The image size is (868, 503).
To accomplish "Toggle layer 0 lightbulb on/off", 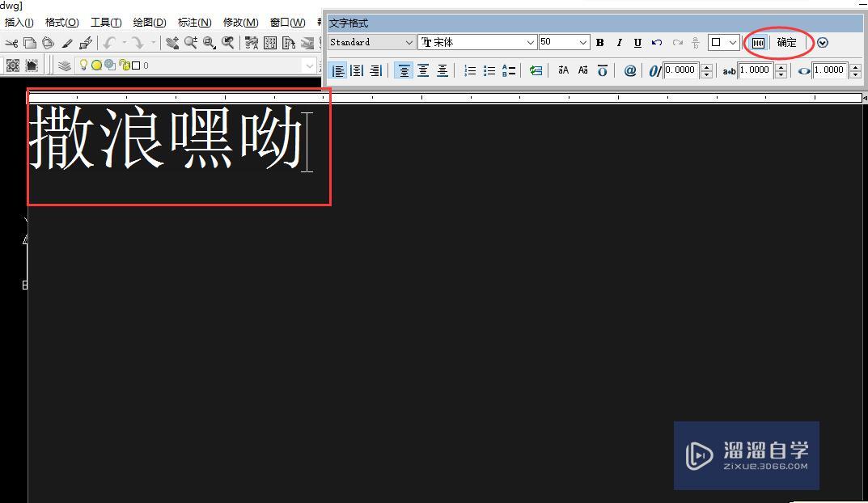I will coord(83,65).
